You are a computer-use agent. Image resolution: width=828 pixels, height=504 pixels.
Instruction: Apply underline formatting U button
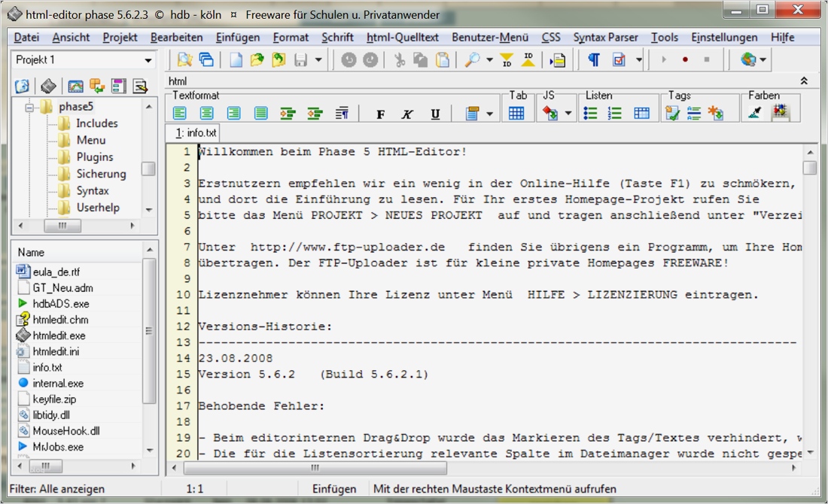pyautogui.click(x=435, y=114)
